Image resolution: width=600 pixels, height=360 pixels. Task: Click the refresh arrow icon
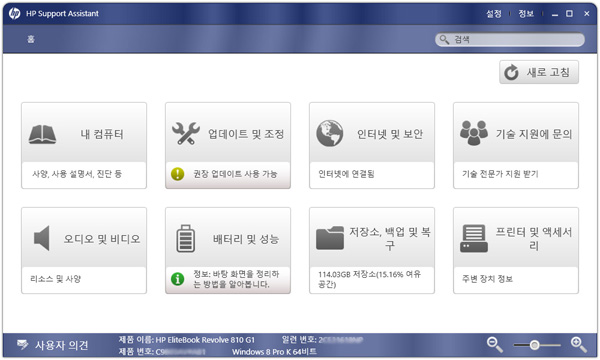[511, 72]
